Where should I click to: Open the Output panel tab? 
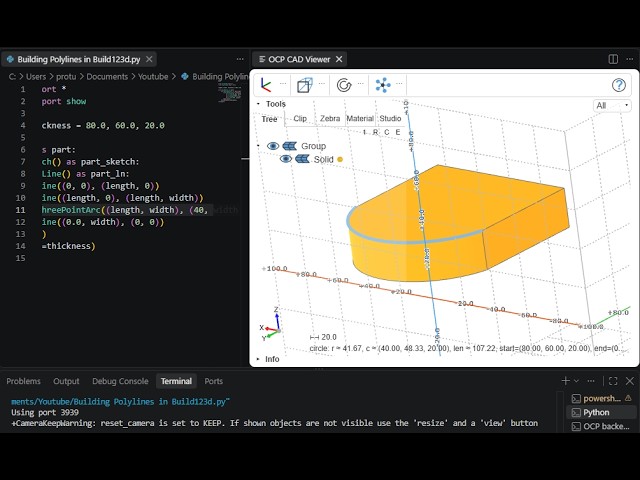[66, 381]
